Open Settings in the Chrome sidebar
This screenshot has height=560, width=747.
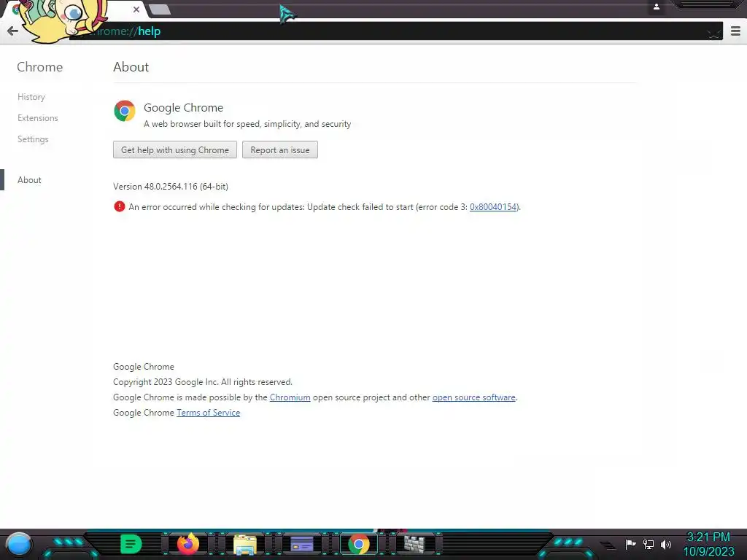(x=33, y=139)
